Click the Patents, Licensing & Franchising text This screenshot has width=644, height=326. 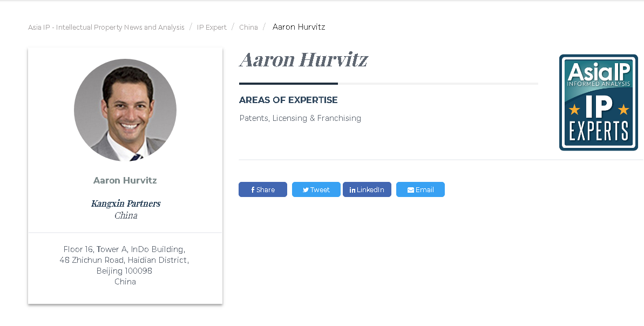(300, 118)
